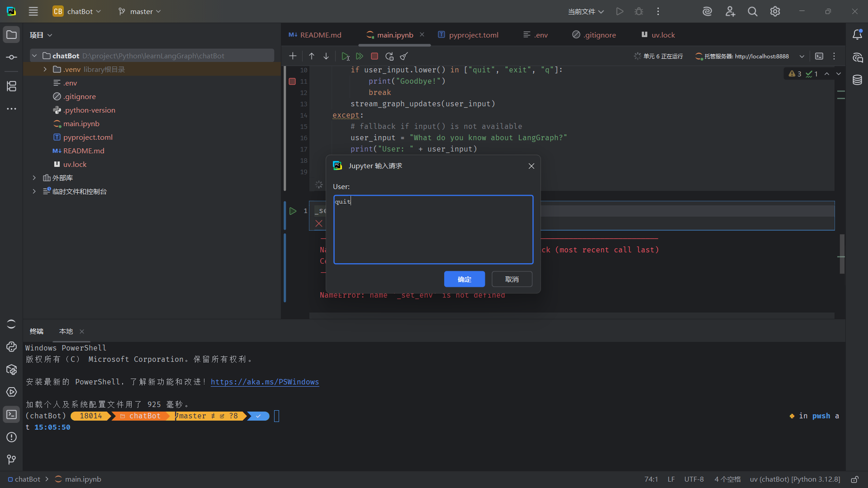Click the Run All cells icon
Viewport: 868px width, 488px height.
[x=360, y=56]
